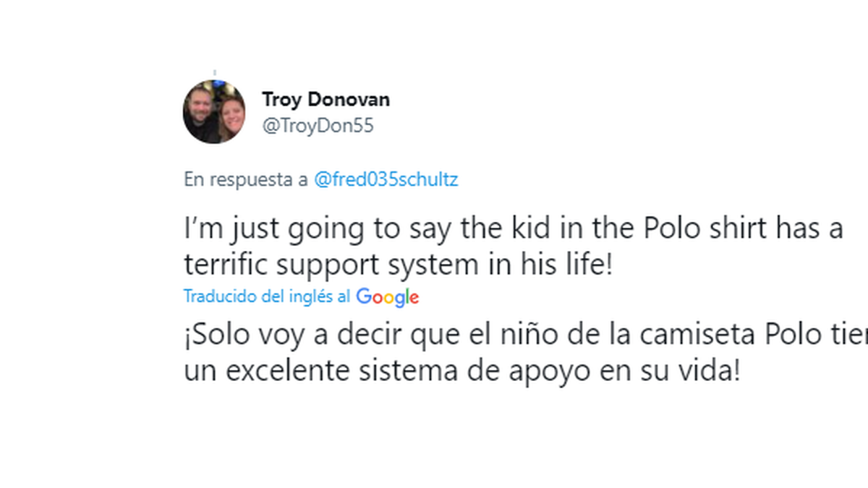
Task: Open the Troy Donovan display name
Action: 325,99
